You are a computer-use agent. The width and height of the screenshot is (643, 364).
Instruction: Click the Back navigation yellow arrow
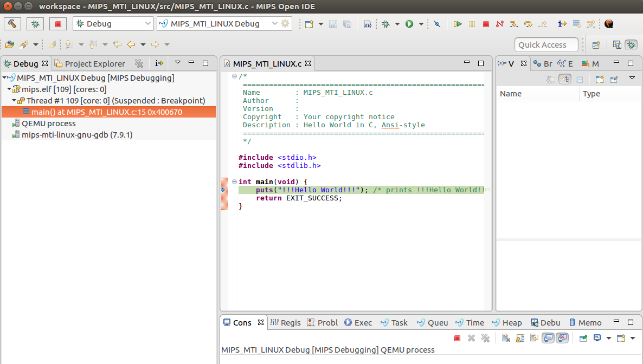(x=131, y=44)
